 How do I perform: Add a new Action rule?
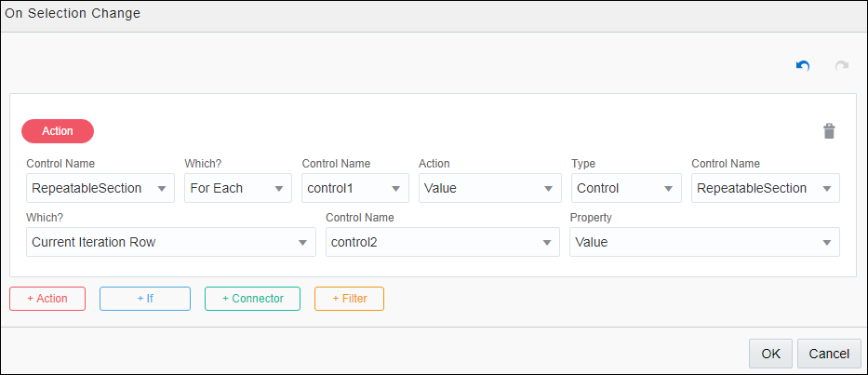pos(47,299)
